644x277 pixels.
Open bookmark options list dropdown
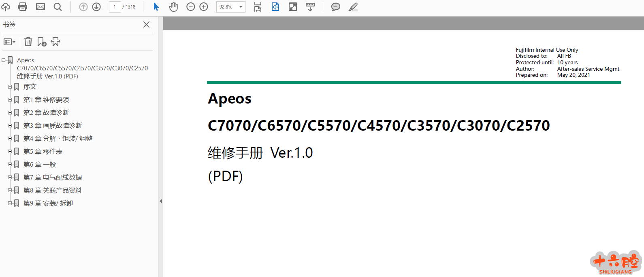[9, 42]
